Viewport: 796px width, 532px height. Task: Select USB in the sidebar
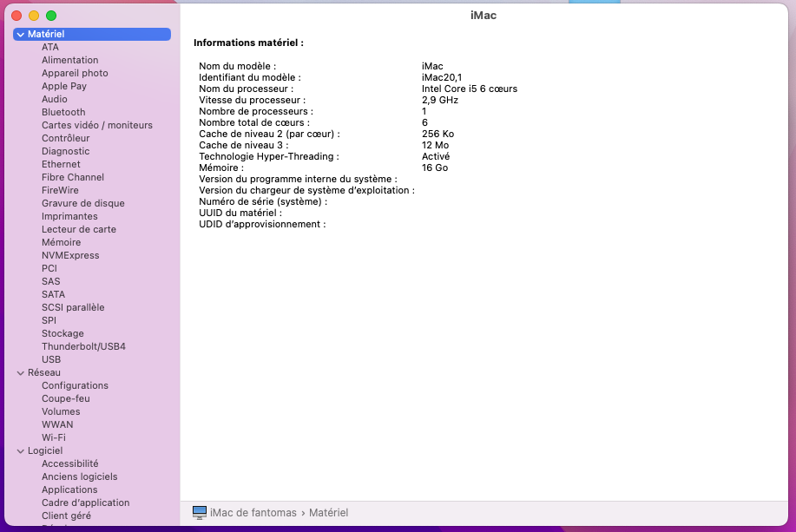point(51,359)
